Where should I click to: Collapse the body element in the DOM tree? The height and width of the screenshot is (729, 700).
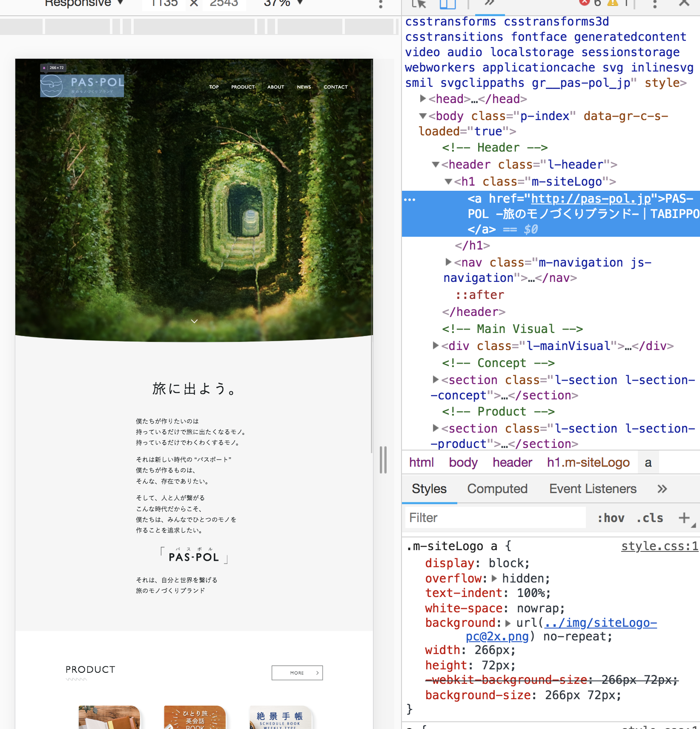(x=422, y=116)
